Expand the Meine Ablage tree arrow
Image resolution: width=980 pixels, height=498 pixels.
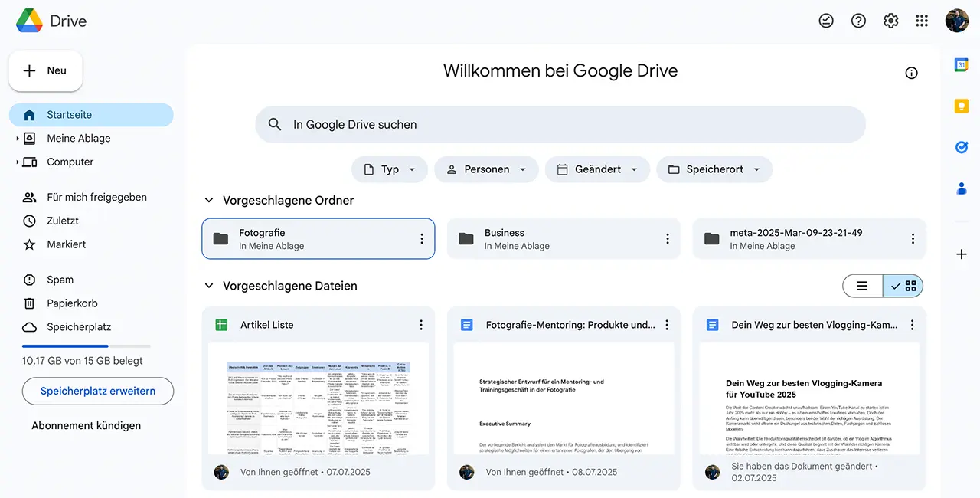click(17, 139)
